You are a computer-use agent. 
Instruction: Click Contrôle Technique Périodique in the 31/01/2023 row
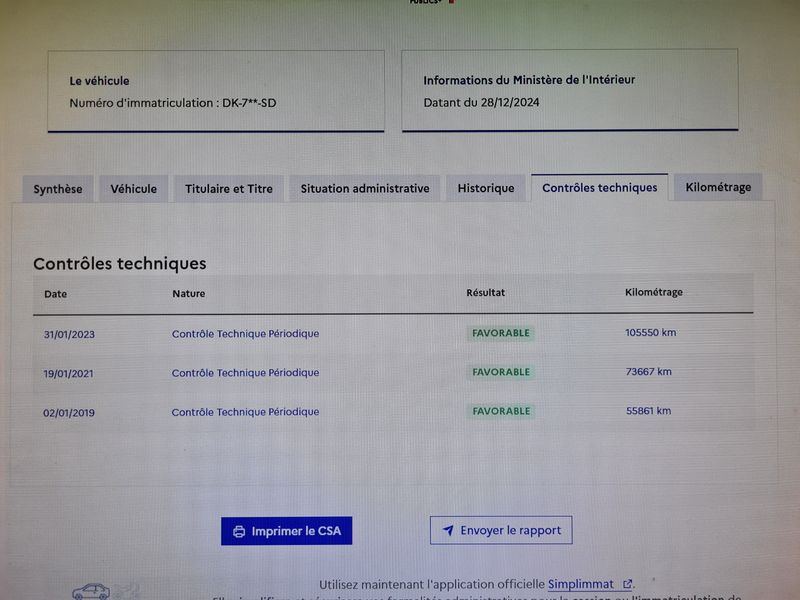click(x=245, y=334)
